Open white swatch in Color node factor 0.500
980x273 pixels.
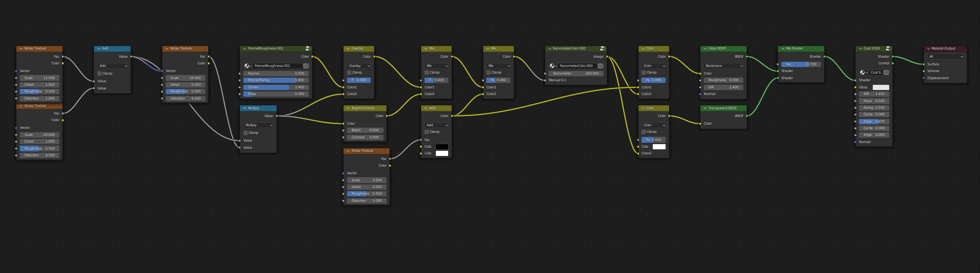click(x=659, y=147)
